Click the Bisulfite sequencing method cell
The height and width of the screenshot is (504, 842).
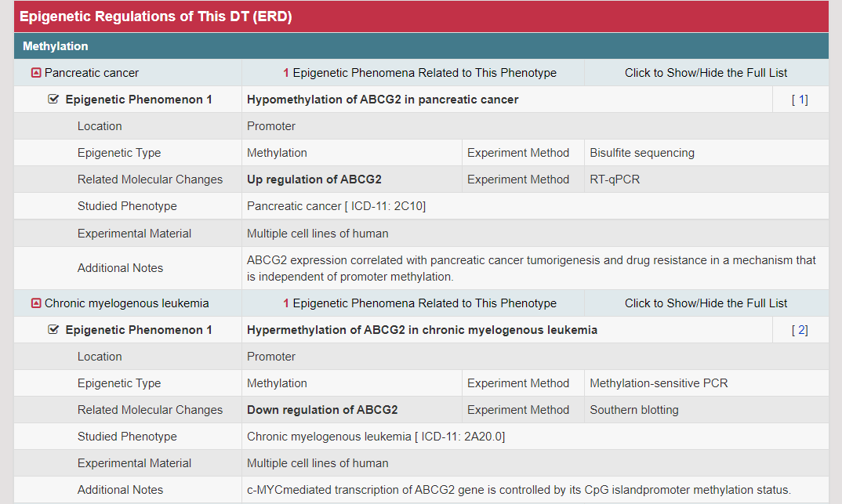(642, 153)
